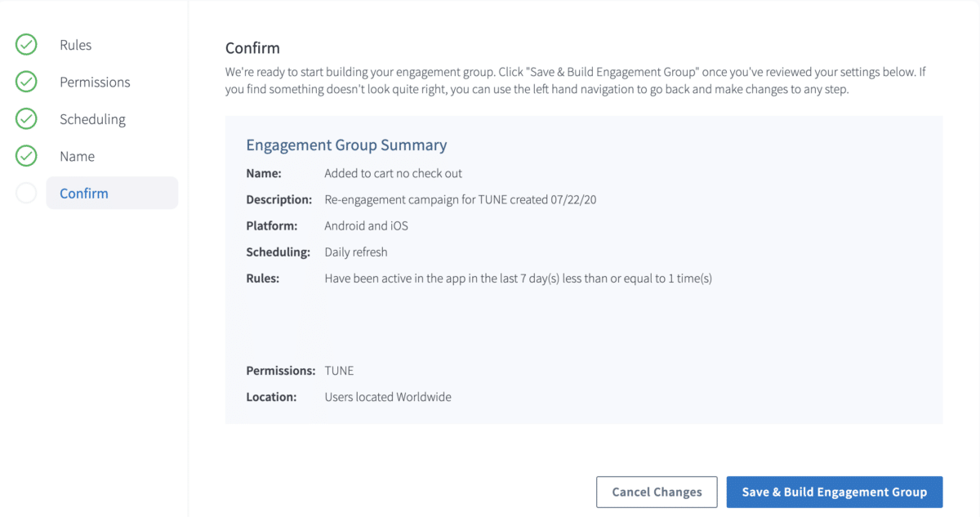980x517 pixels.
Task: Click the Platform value 'Android and iOS'
Action: point(366,225)
